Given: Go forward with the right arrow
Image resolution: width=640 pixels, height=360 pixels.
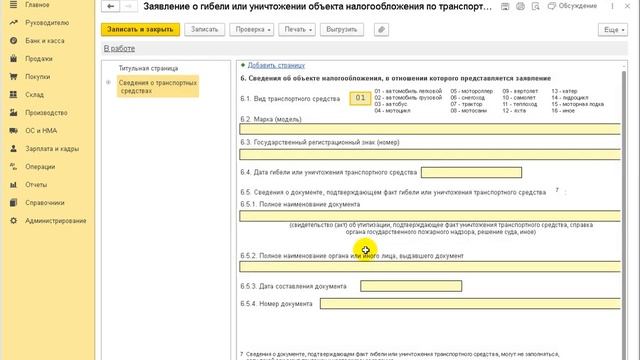Looking at the screenshot, I should pyautogui.click(x=129, y=6).
